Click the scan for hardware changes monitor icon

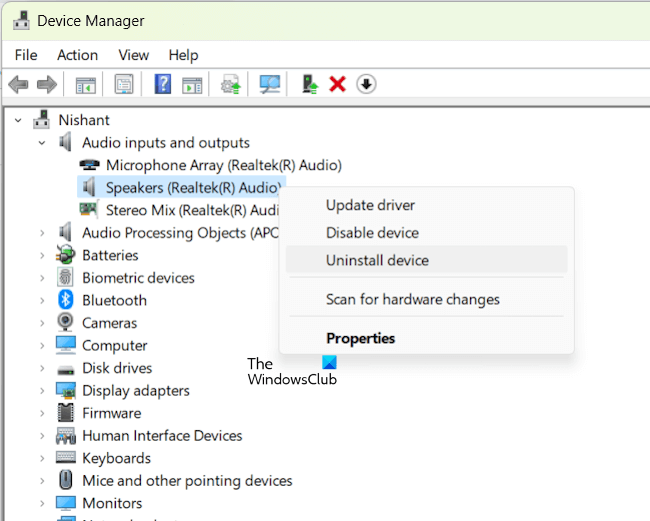(270, 85)
